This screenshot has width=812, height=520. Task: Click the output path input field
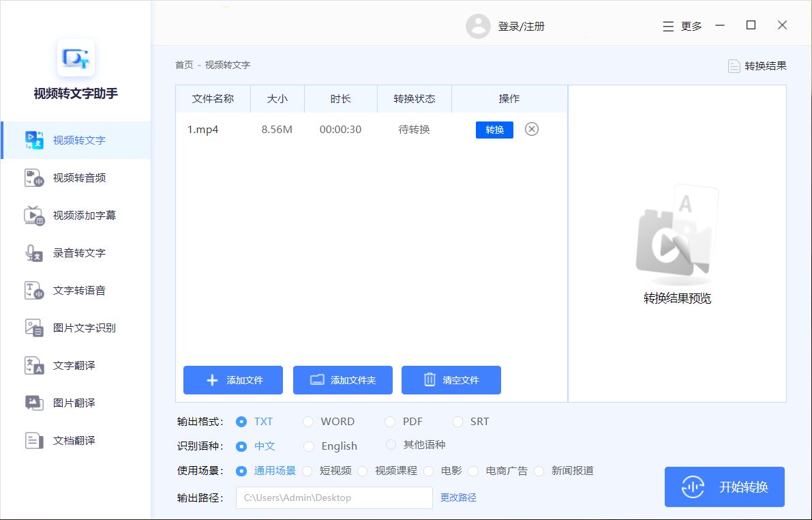pyautogui.click(x=334, y=497)
